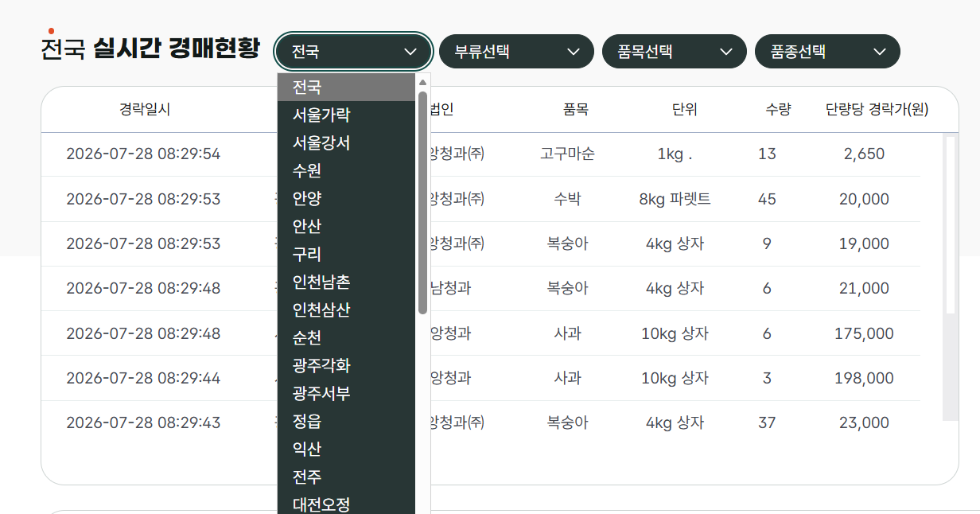Click the 175,000 price cell

pyautogui.click(x=864, y=333)
